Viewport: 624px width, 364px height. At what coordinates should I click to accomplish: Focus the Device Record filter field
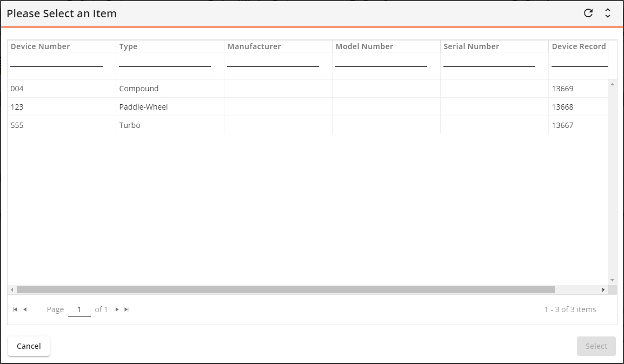point(580,62)
